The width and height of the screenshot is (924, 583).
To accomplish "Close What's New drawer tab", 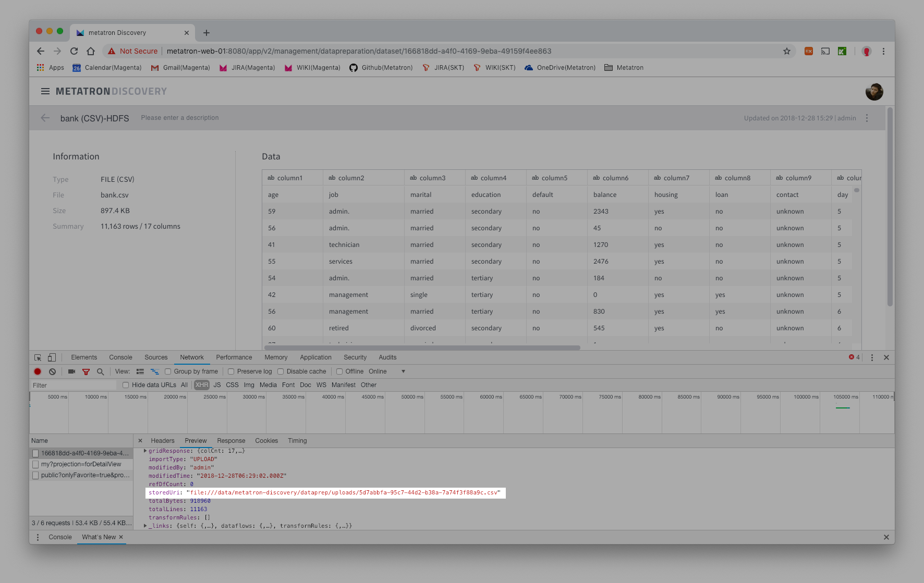I will tap(121, 537).
